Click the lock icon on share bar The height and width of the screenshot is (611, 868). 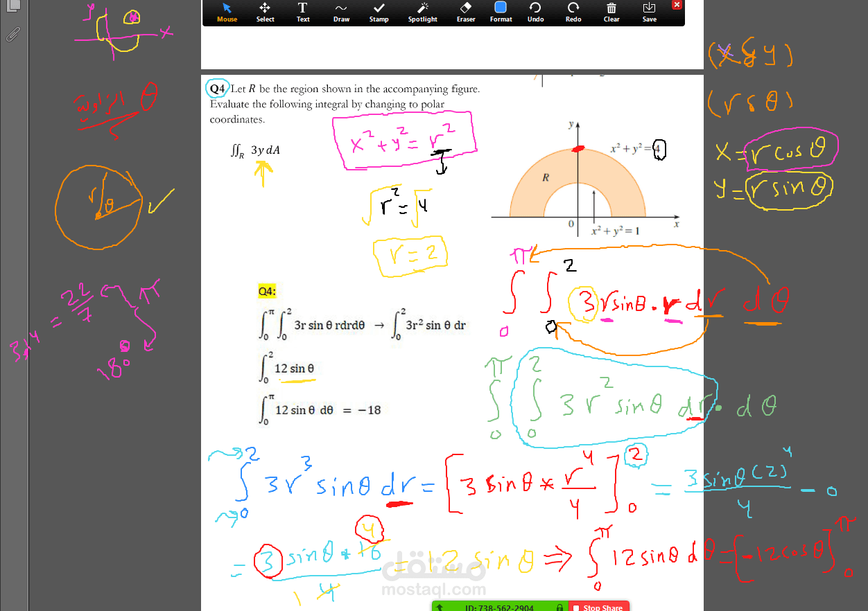[559, 608]
